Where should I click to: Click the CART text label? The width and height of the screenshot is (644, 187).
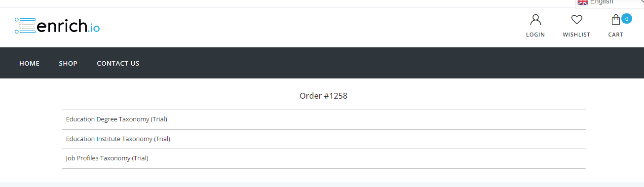click(615, 35)
